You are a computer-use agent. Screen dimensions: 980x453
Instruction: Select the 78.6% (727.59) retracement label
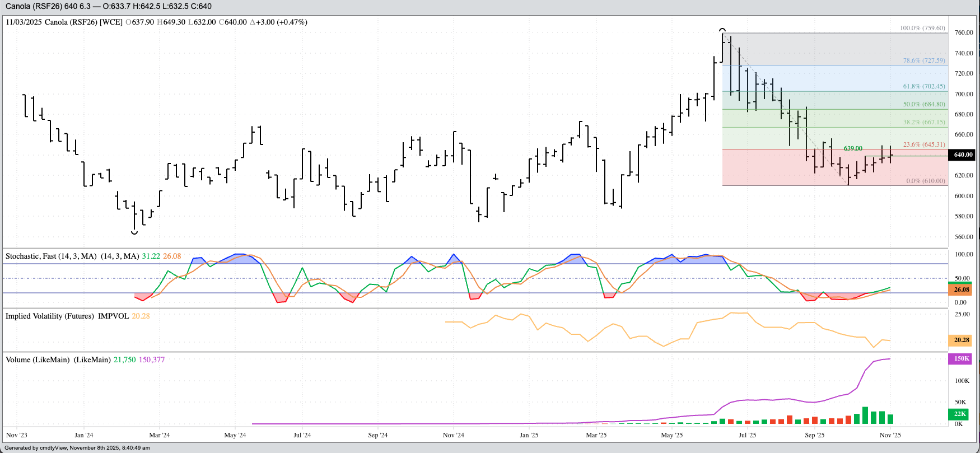tap(923, 60)
